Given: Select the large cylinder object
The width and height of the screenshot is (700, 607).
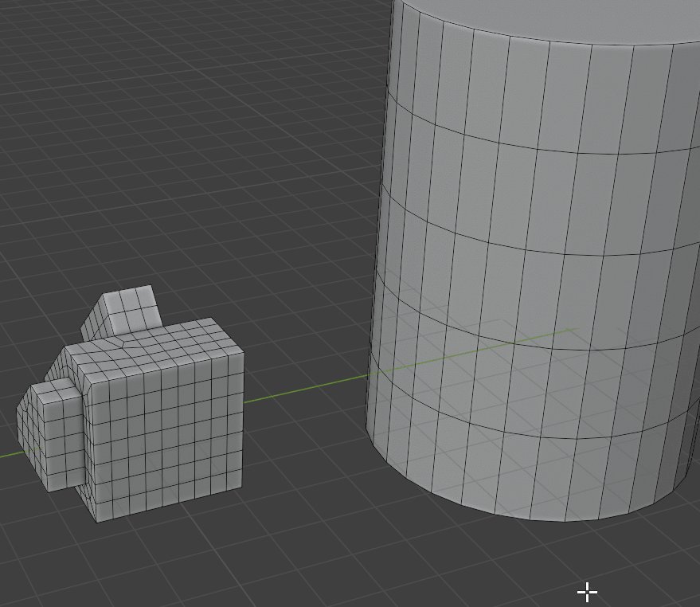Looking at the screenshot, I should (x=534, y=259).
